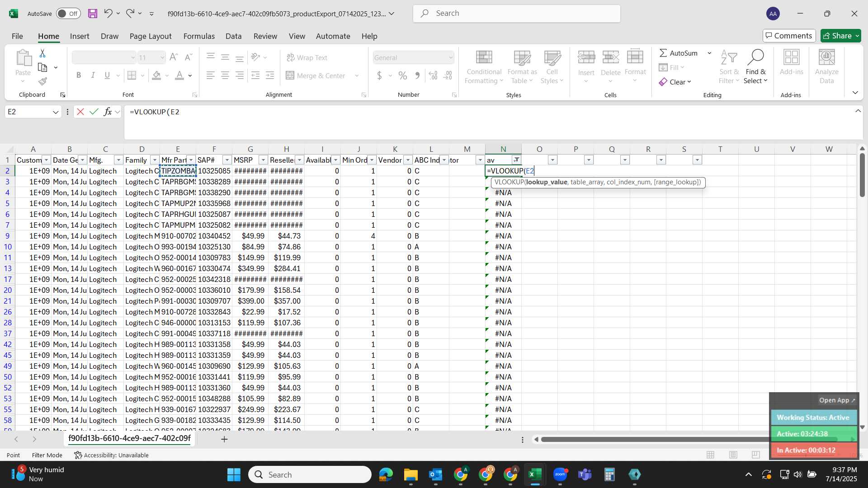Screen dimensions: 868x488
Task: Click the Undo arrow icon
Action: pos(108,14)
